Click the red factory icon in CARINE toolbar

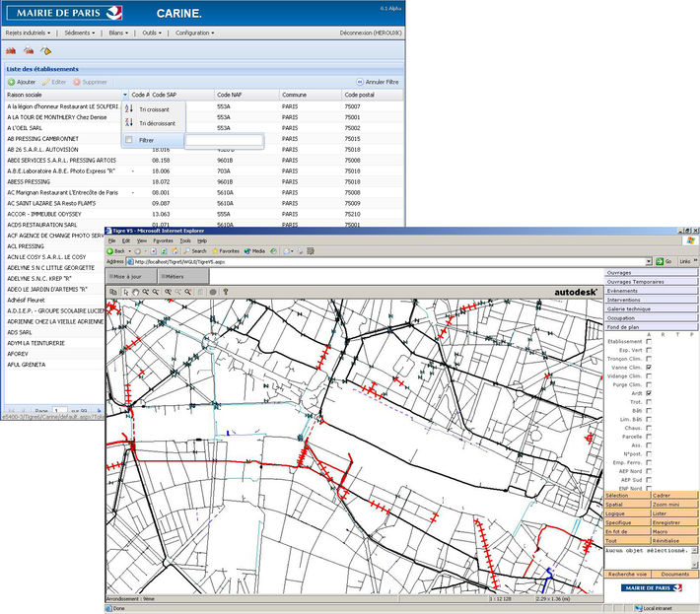coord(11,51)
